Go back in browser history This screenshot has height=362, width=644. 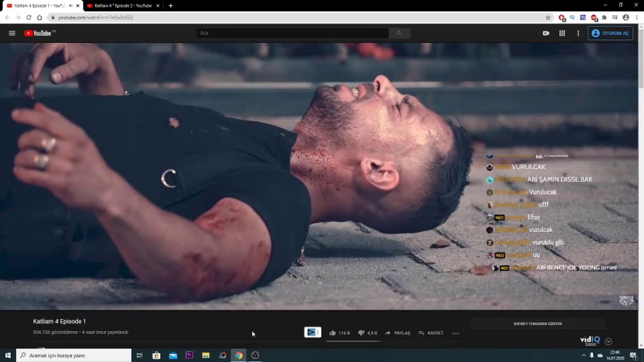[7, 18]
